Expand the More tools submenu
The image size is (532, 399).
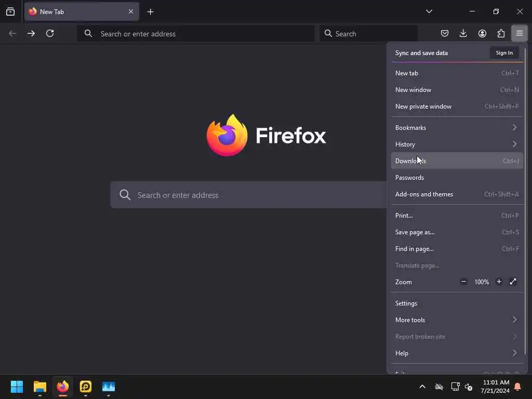[457, 320]
